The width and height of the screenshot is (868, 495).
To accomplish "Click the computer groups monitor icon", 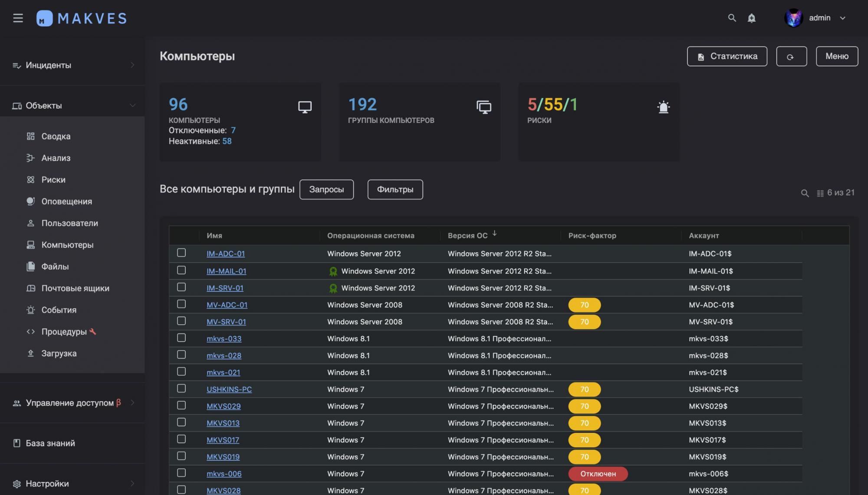I will pos(484,107).
